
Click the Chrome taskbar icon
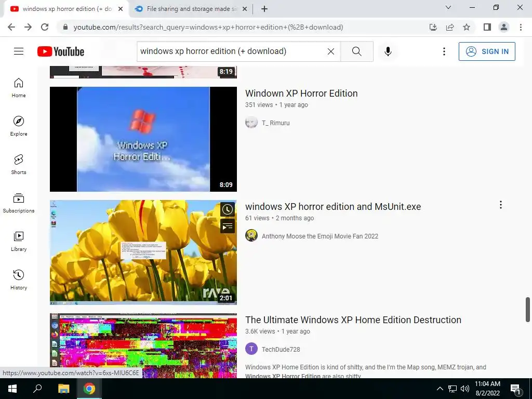point(89,389)
